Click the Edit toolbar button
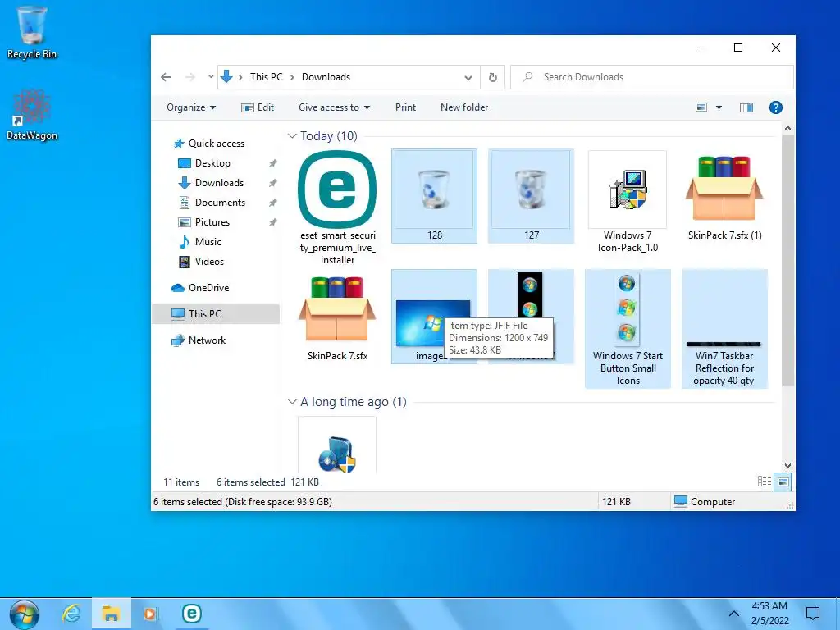The image size is (840, 630). pos(258,107)
